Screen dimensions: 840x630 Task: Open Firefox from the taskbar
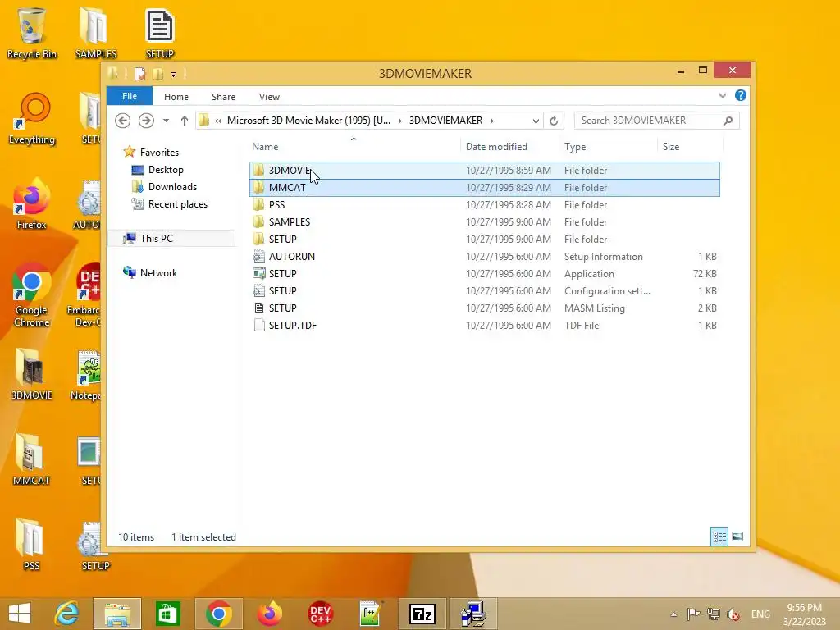point(269,614)
